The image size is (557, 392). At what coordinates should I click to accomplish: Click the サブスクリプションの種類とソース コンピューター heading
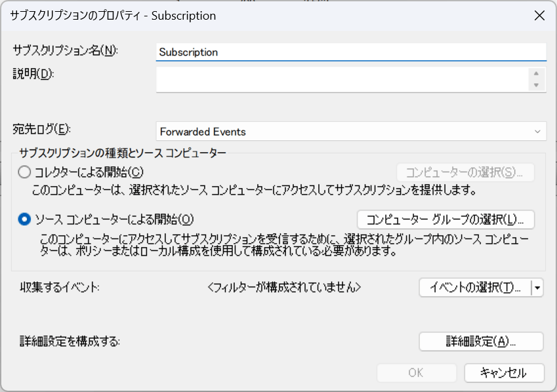pyautogui.click(x=123, y=153)
